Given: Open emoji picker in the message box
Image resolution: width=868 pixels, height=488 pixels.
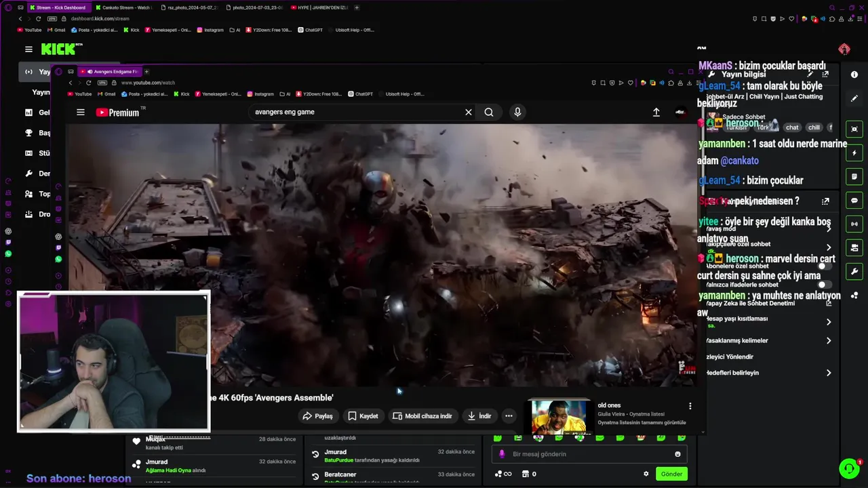Looking at the screenshot, I should (677, 454).
